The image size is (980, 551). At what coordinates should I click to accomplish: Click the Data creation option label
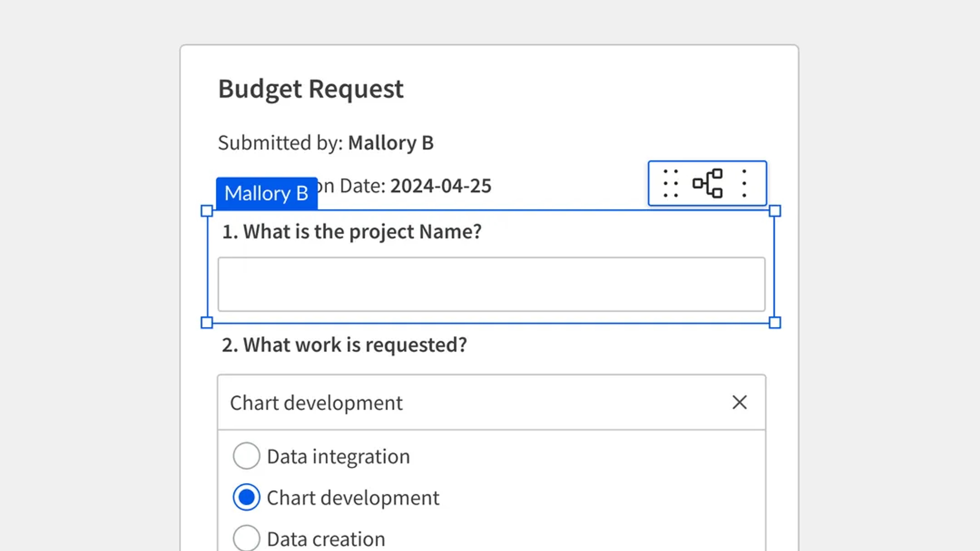(x=326, y=539)
